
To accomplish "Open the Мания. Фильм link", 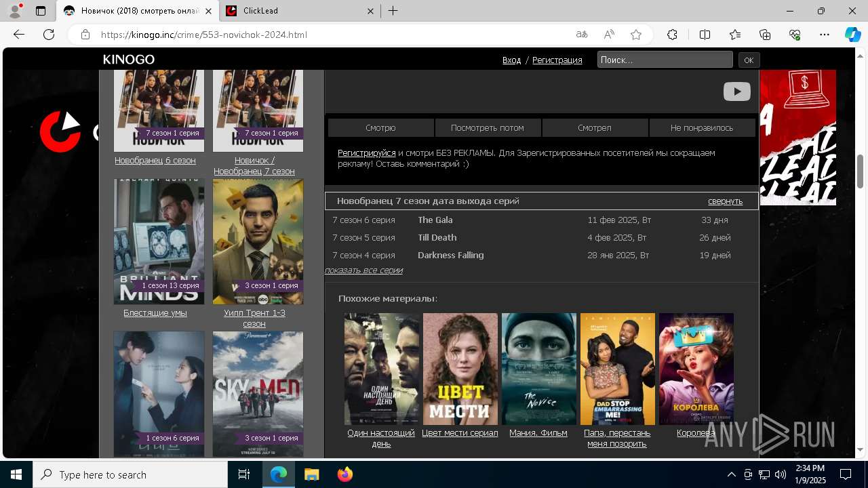I will (538, 433).
